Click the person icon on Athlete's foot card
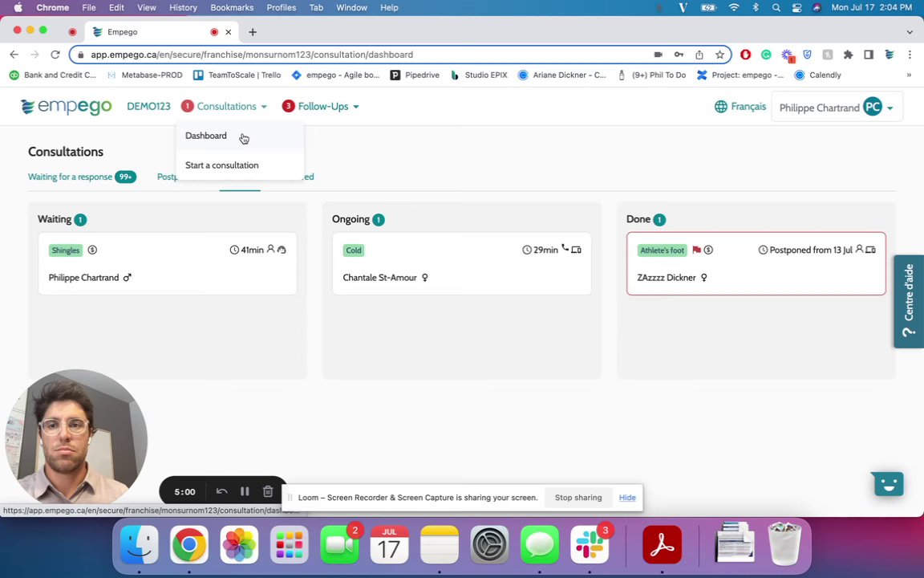 click(x=859, y=249)
